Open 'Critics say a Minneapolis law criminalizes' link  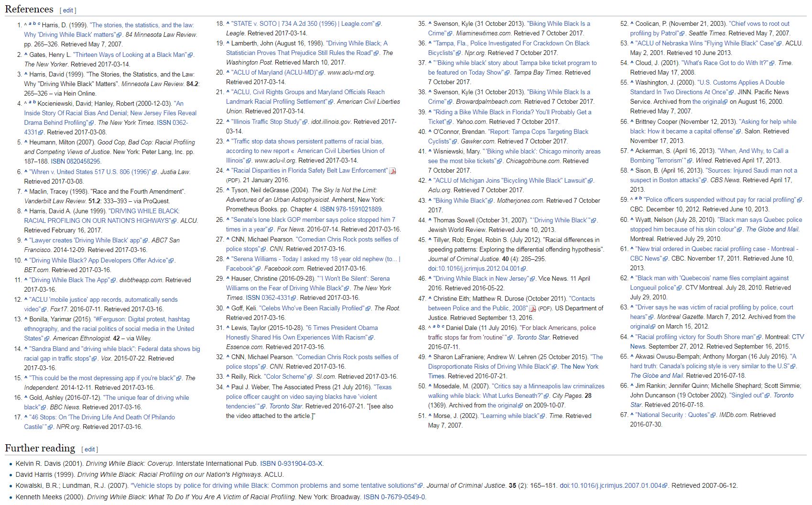click(x=516, y=391)
